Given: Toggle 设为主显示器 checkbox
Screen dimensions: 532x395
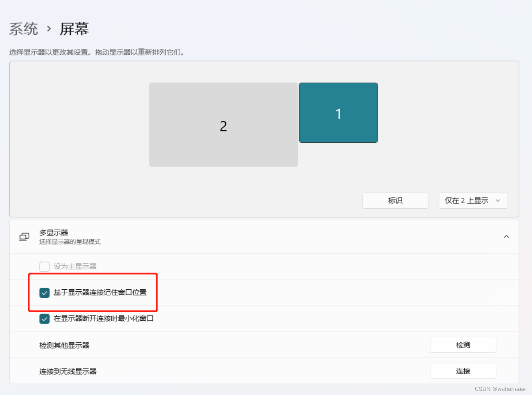Looking at the screenshot, I should [x=44, y=266].
